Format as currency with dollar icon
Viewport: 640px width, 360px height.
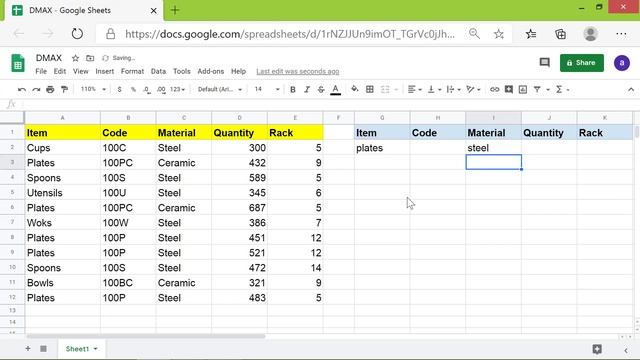[119, 89]
